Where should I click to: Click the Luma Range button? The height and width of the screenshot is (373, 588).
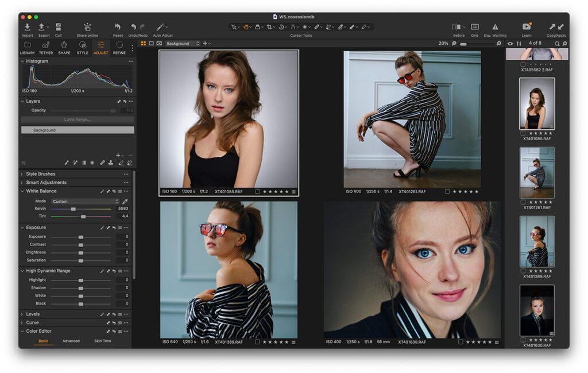click(78, 120)
